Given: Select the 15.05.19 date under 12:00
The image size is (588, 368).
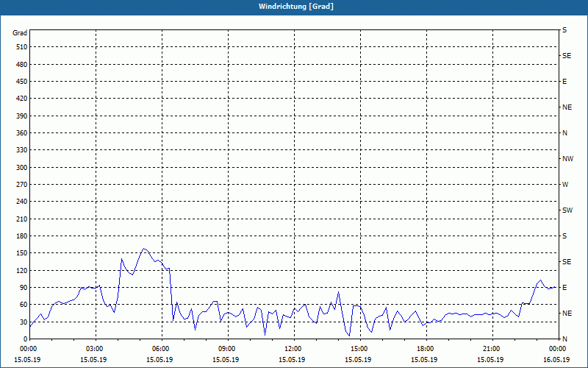Looking at the screenshot, I should tap(292, 359).
